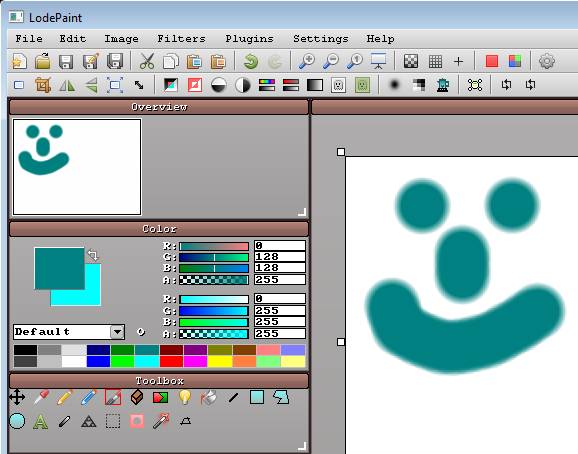This screenshot has height=454, width=578.
Task: Open the Plugins menu
Action: (x=250, y=39)
